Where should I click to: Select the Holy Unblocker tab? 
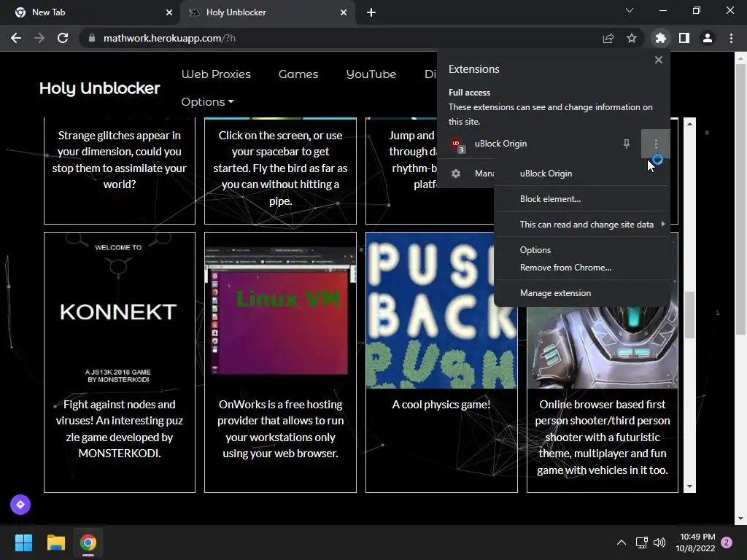coord(268,12)
